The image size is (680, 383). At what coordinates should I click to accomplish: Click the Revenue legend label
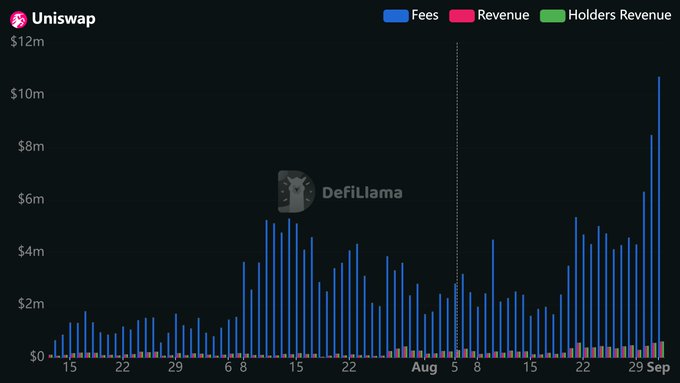(x=503, y=15)
